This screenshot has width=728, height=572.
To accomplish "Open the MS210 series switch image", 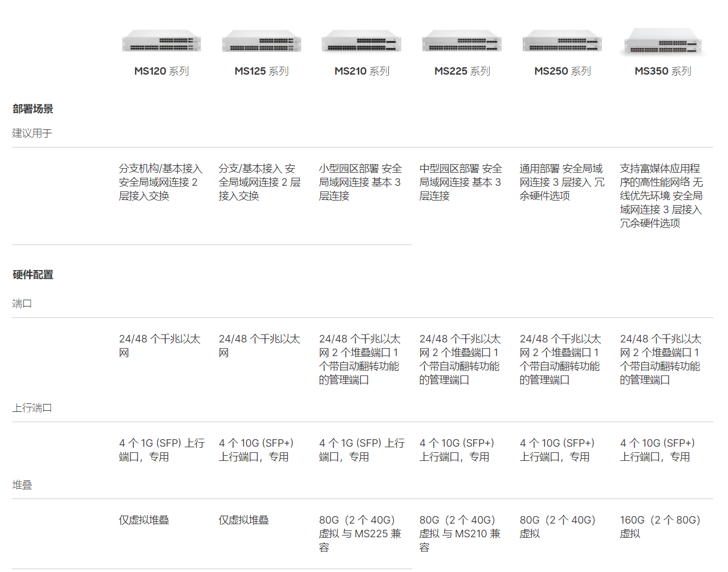I will coord(362,42).
